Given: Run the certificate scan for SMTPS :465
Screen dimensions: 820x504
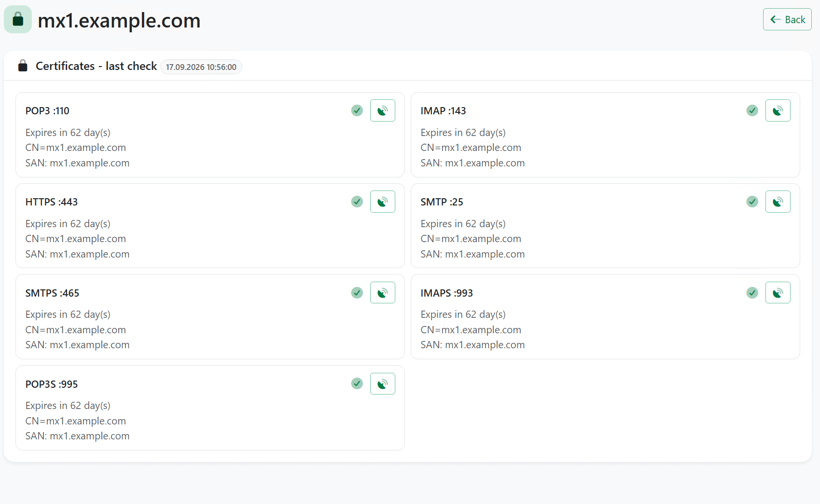Looking at the screenshot, I should 383,293.
